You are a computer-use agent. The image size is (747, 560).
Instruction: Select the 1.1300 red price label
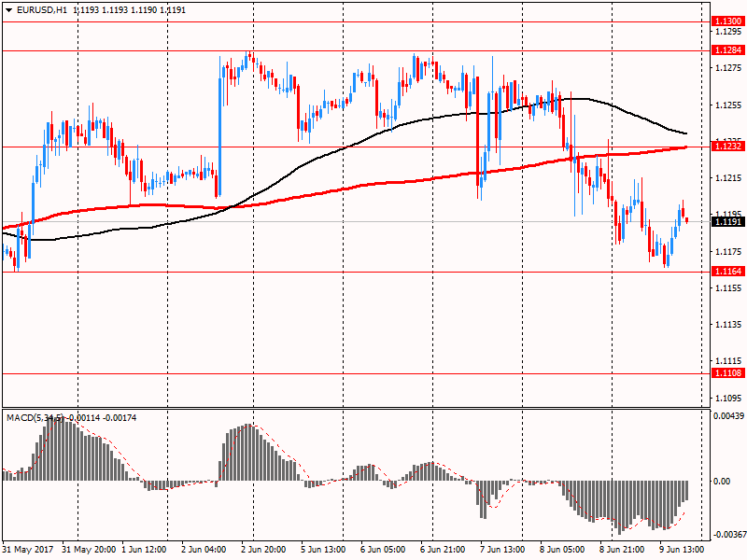[x=727, y=21]
